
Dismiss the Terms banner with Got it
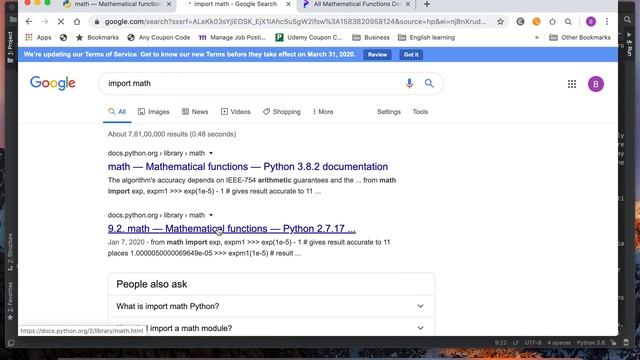pyautogui.click(x=411, y=55)
